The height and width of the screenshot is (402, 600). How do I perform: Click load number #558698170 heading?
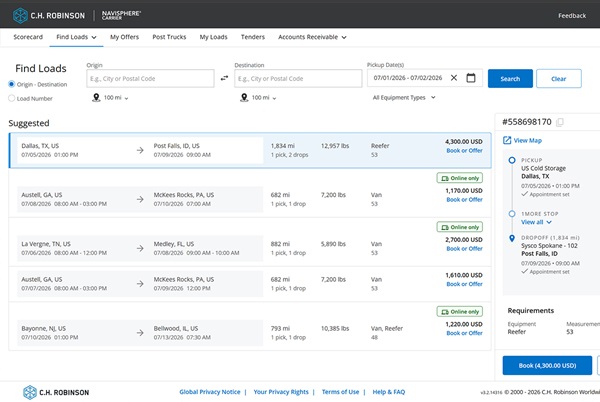point(527,122)
